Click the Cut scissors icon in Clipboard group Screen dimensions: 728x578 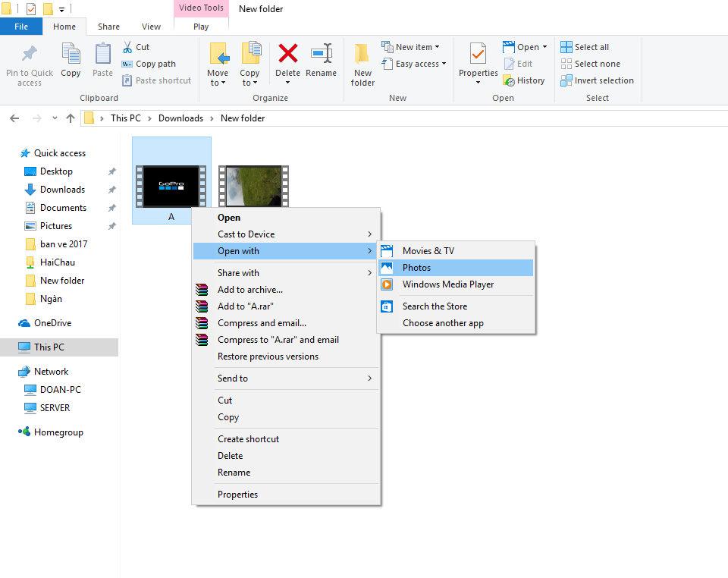click(x=127, y=47)
